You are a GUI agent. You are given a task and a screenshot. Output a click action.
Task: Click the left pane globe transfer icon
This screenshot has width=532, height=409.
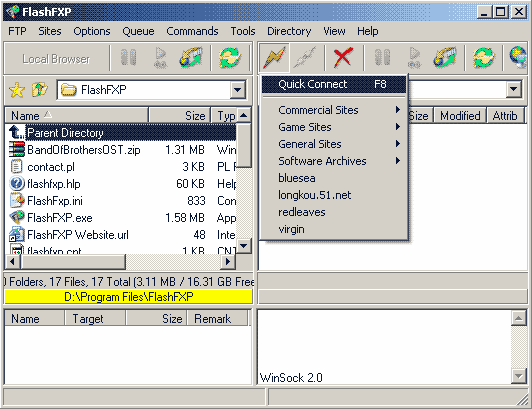pos(191,57)
